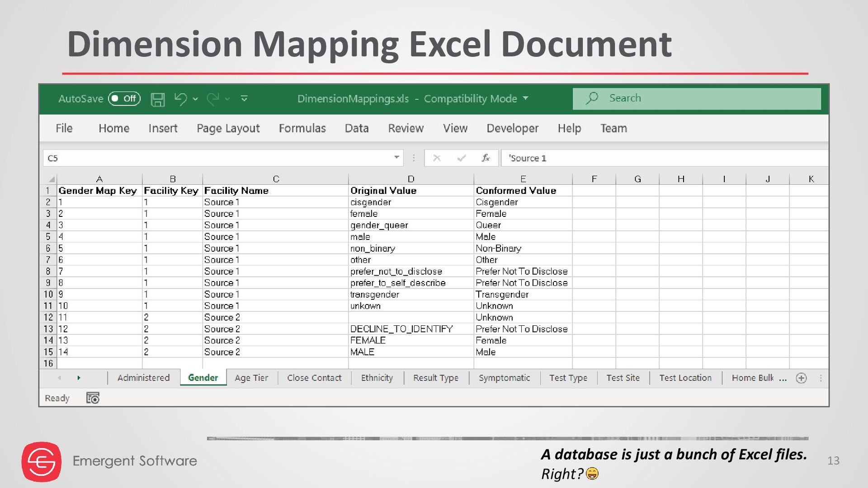Screen dimensions: 868x488
Task: Switch to the Test Type sheet tab
Action: coord(568,378)
